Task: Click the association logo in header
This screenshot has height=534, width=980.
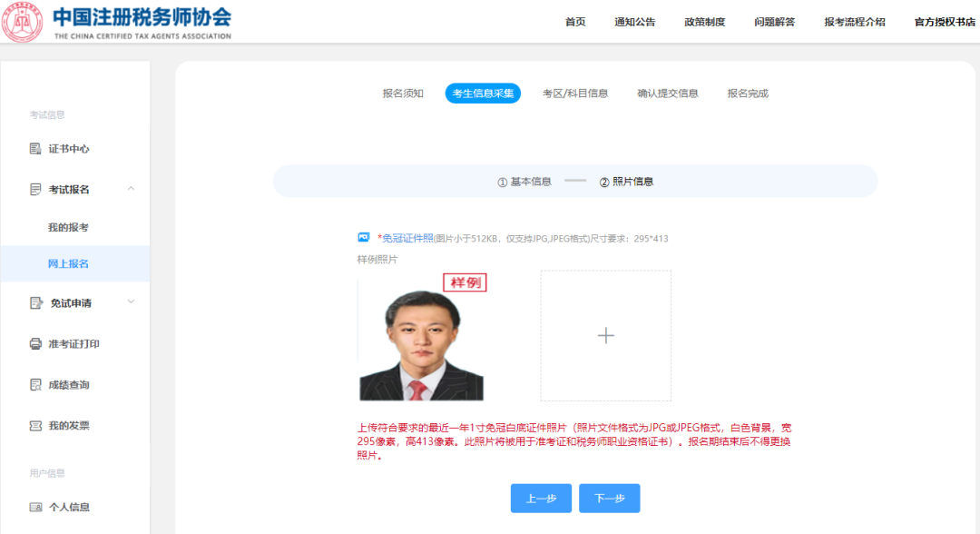Action: pyautogui.click(x=22, y=22)
